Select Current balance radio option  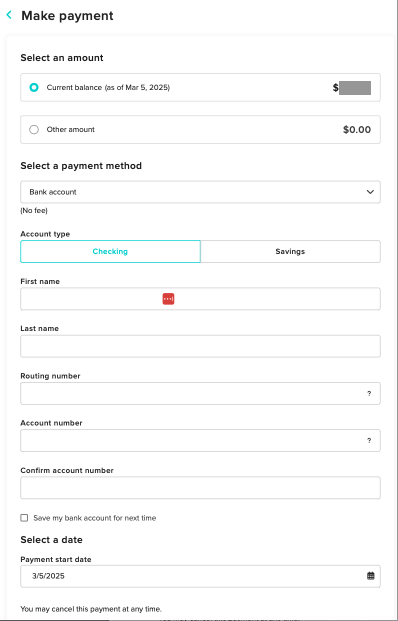tap(34, 88)
